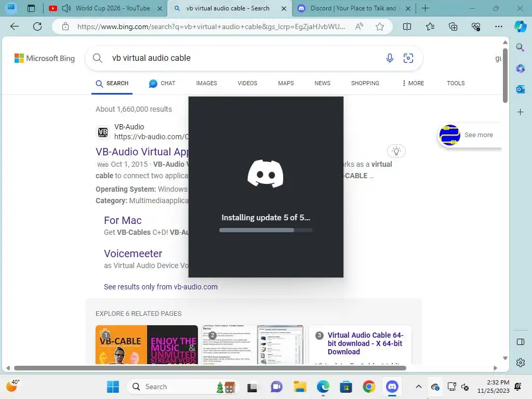Viewport: 532px width, 399px height.
Task: Add page to favorites with star icon
Action: coord(380,26)
